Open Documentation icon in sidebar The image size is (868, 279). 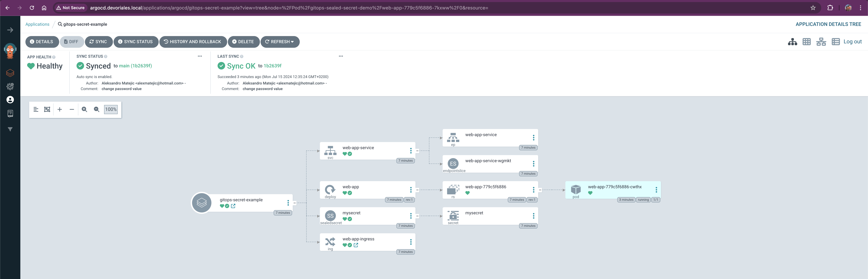(x=10, y=113)
